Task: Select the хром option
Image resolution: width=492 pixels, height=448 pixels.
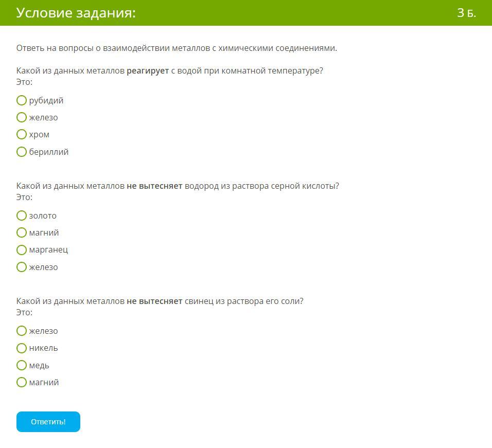Action: (x=22, y=134)
